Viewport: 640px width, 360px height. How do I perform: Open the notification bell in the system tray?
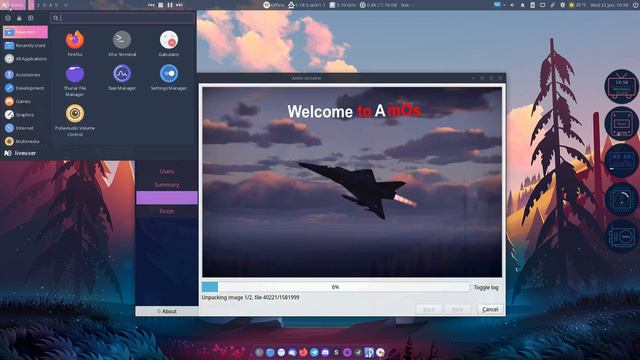pos(522,5)
